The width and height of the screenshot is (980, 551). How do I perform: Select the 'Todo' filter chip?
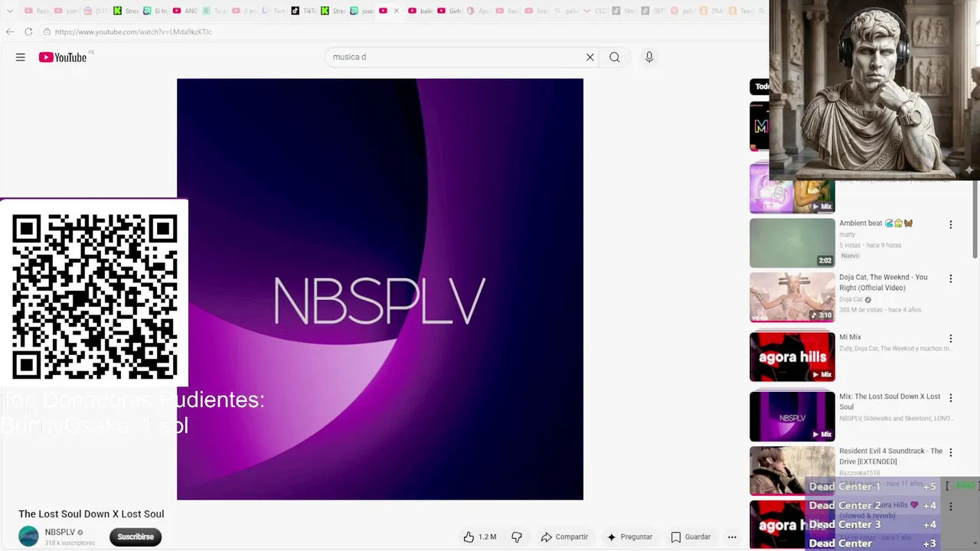tap(759, 86)
